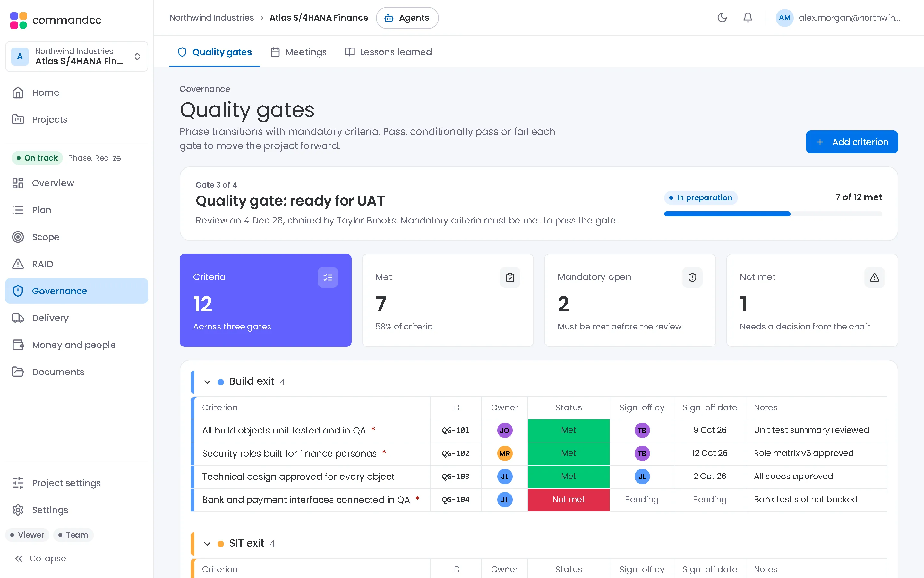
Task: Click the AM user avatar
Action: tap(784, 18)
